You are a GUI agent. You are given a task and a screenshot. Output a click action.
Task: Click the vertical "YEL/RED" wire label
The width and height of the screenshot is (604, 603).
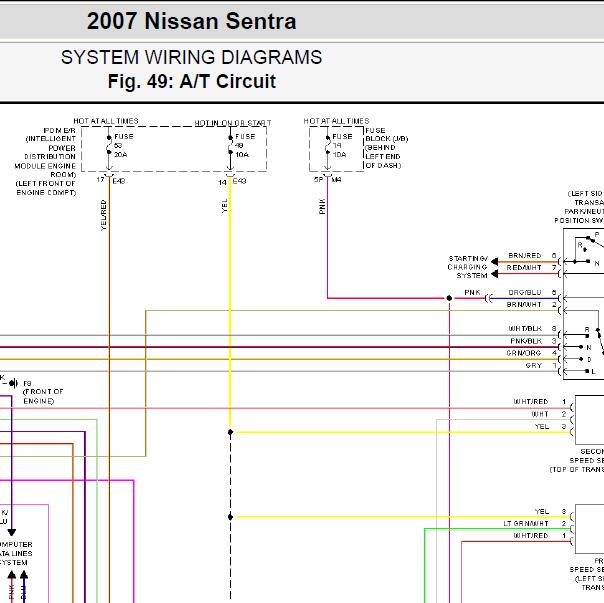(103, 215)
